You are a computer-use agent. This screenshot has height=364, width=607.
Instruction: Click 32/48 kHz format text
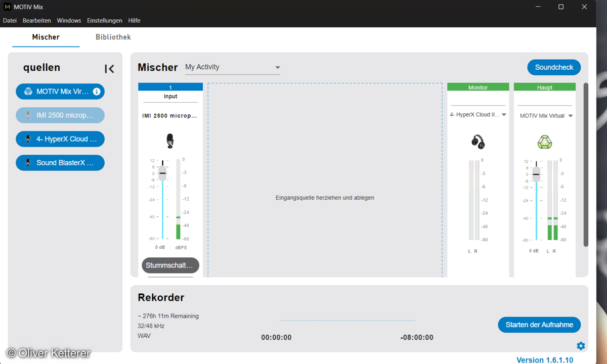[x=151, y=326]
